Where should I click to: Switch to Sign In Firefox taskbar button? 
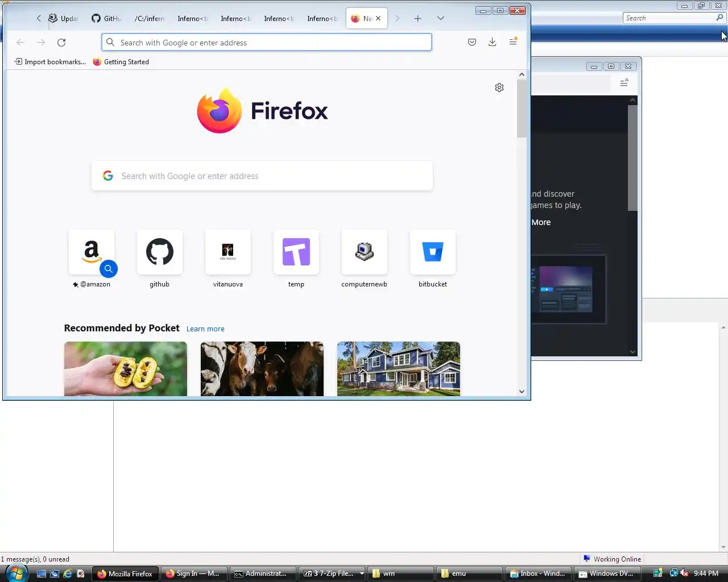pos(194,573)
